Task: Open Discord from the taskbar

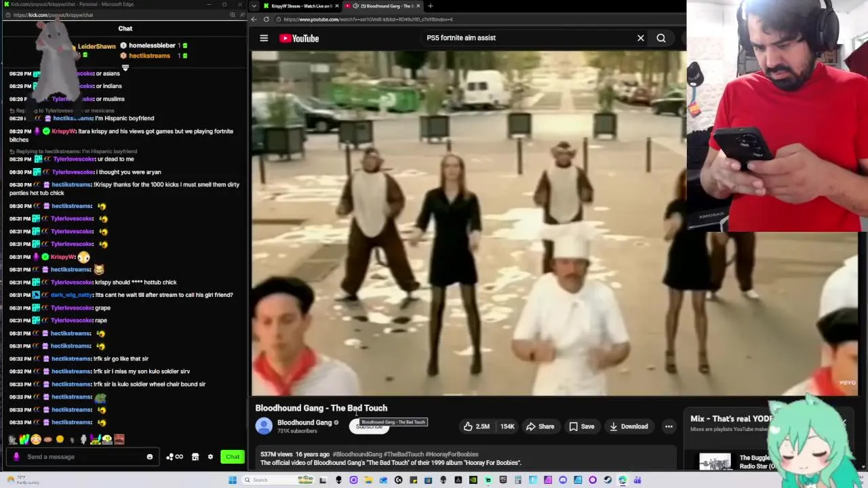Action: [x=563, y=480]
